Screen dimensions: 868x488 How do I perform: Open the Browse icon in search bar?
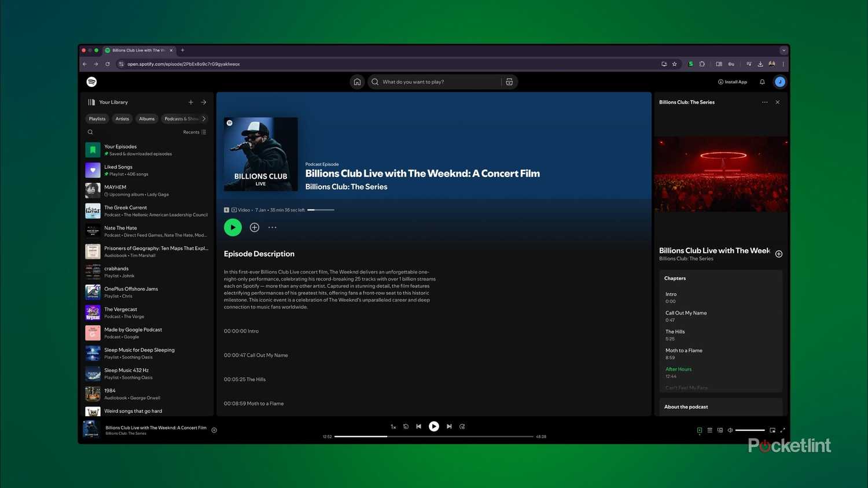(509, 82)
